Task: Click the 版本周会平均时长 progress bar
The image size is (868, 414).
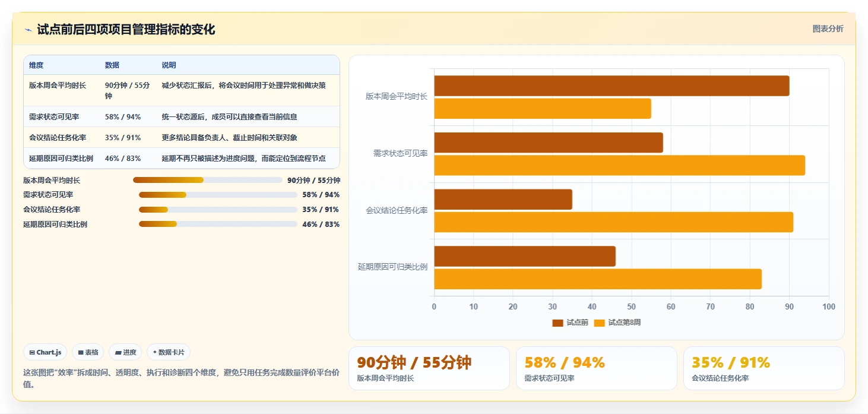Action: [208, 180]
